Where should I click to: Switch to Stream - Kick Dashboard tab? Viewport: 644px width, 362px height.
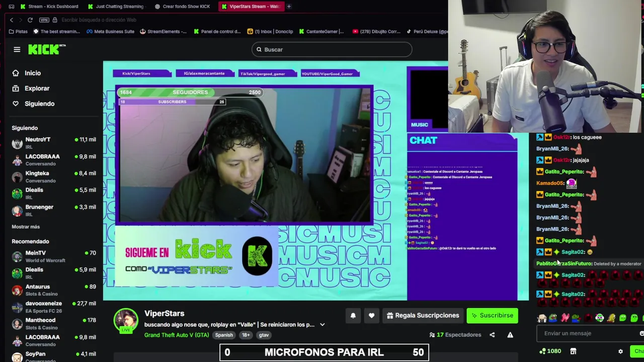[x=49, y=6]
